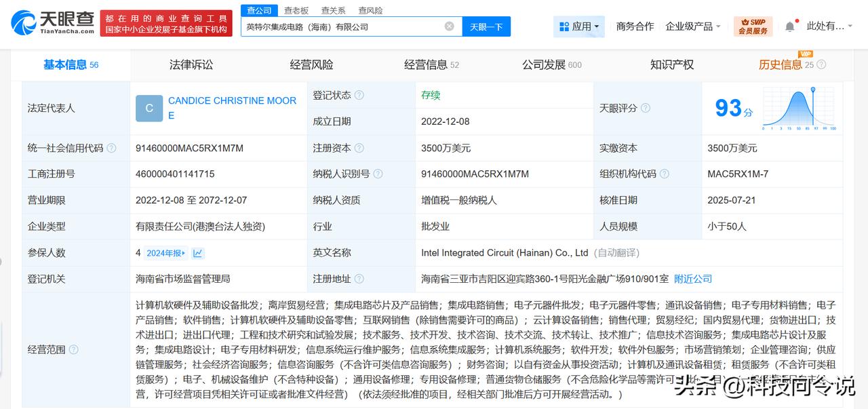Select the 法律诉讼 tab

[191, 65]
